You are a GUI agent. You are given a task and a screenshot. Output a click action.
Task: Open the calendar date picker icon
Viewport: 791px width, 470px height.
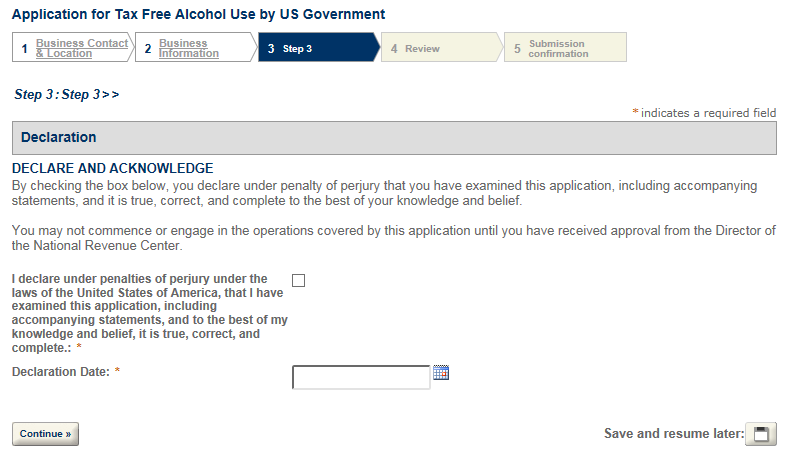441,374
